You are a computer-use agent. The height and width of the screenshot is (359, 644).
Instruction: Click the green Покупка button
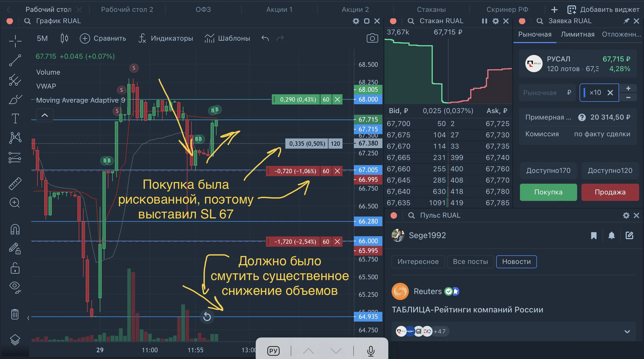click(548, 192)
